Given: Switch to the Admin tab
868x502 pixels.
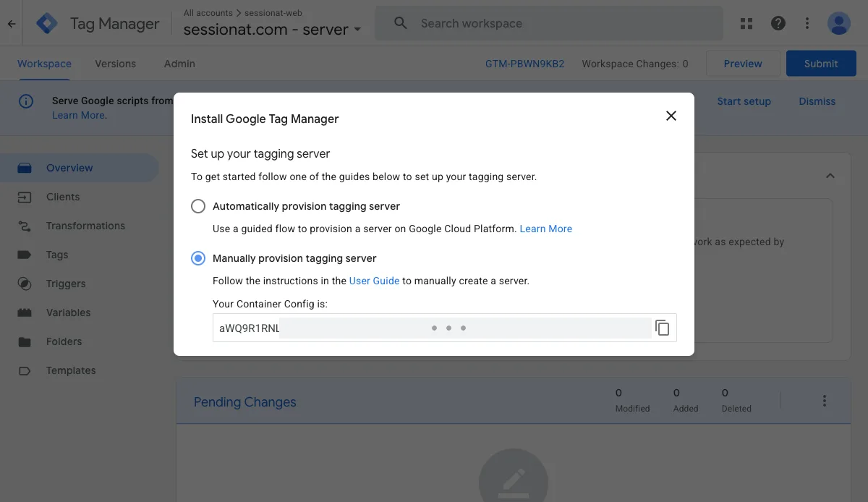Looking at the screenshot, I should coord(179,64).
